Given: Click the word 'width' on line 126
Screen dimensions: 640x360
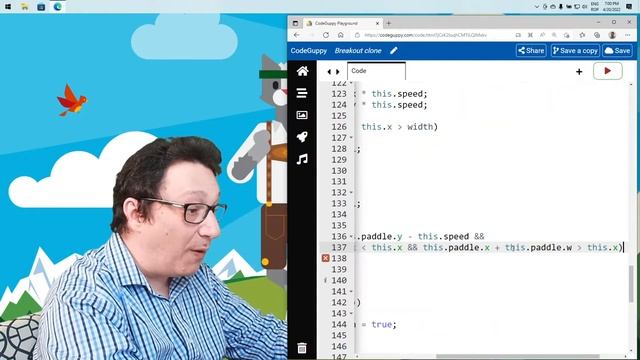Looking at the screenshot, I should click(420, 127).
